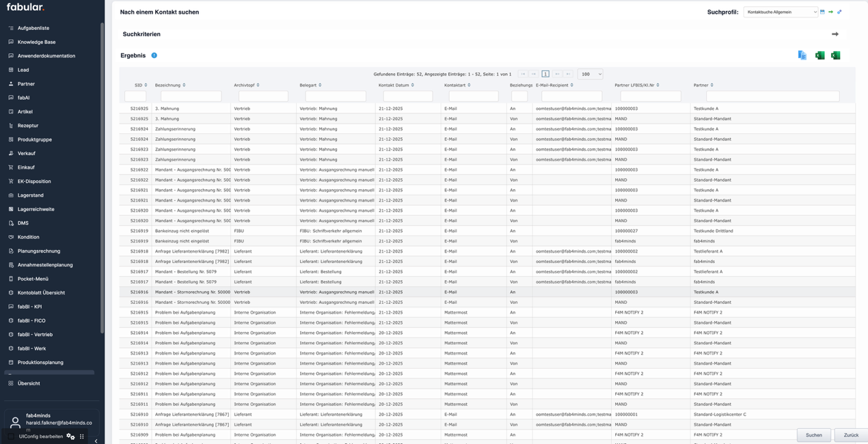Click the rightmost Excel export icon
The width and height of the screenshot is (868, 444).
click(x=835, y=55)
